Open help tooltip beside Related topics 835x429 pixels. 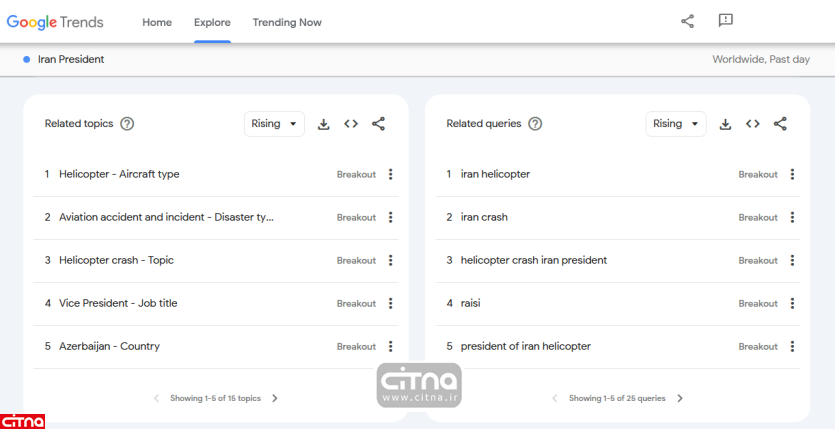point(127,124)
